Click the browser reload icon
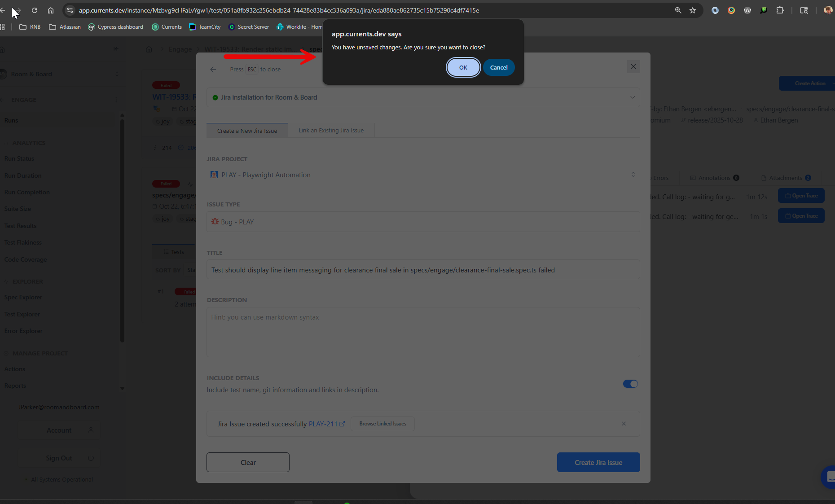Viewport: 835px width, 504px height. pyautogui.click(x=35, y=10)
